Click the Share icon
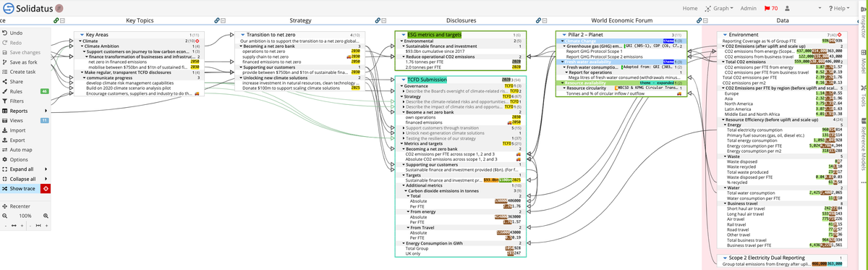This screenshot has height=270, width=868. 4,82
